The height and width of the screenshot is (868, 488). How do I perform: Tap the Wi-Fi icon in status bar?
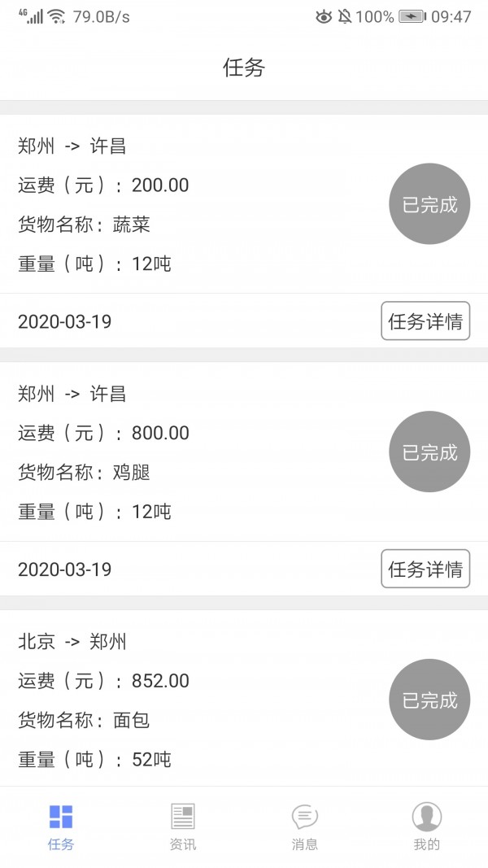[x=56, y=16]
